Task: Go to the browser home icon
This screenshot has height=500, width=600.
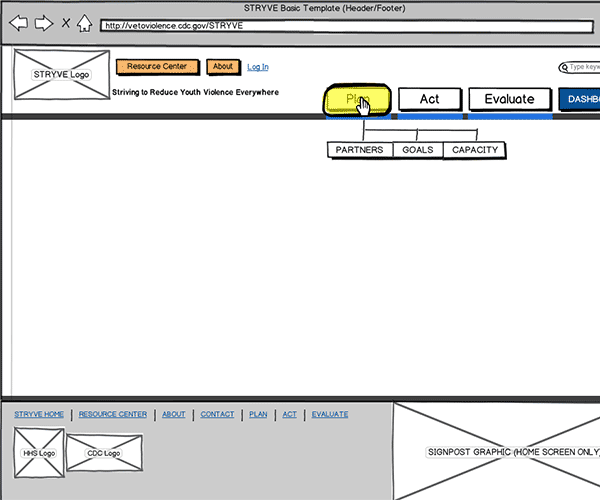Action: point(85,23)
